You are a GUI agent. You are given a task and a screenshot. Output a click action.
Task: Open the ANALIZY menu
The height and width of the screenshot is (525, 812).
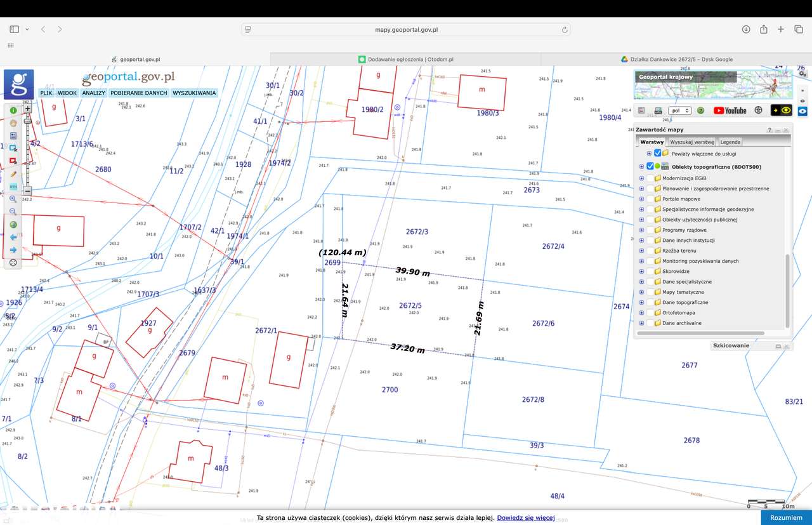click(93, 93)
